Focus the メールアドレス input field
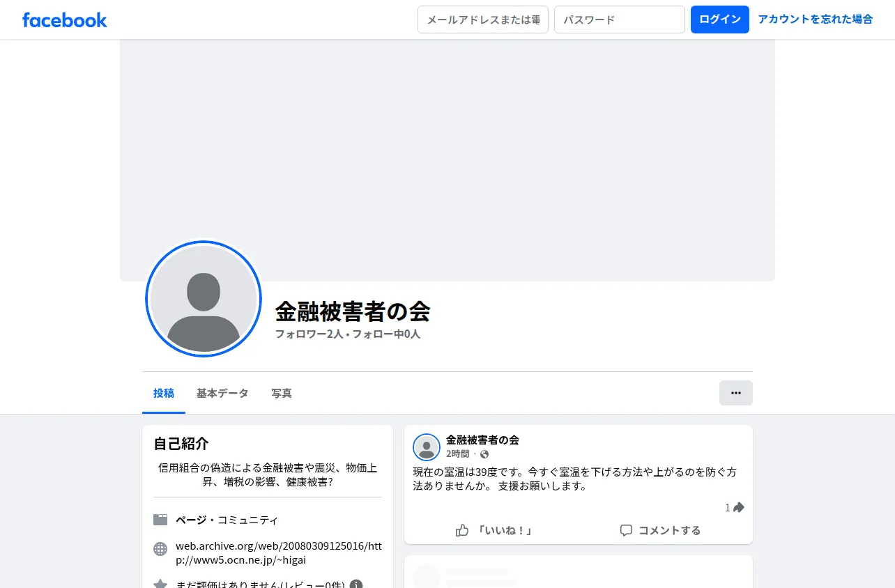Image resolution: width=895 pixels, height=588 pixels. tap(483, 20)
